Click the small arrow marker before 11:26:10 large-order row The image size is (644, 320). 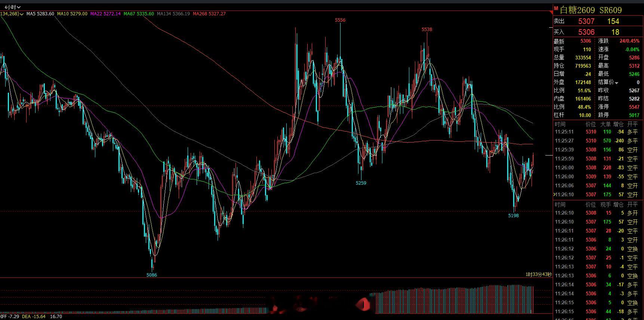pyautogui.click(x=554, y=194)
